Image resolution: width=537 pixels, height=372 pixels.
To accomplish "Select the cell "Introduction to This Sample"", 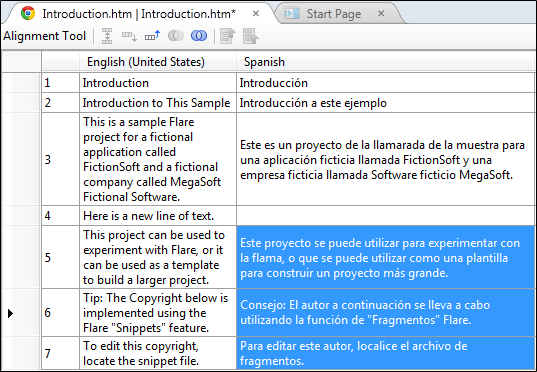I will (x=158, y=103).
